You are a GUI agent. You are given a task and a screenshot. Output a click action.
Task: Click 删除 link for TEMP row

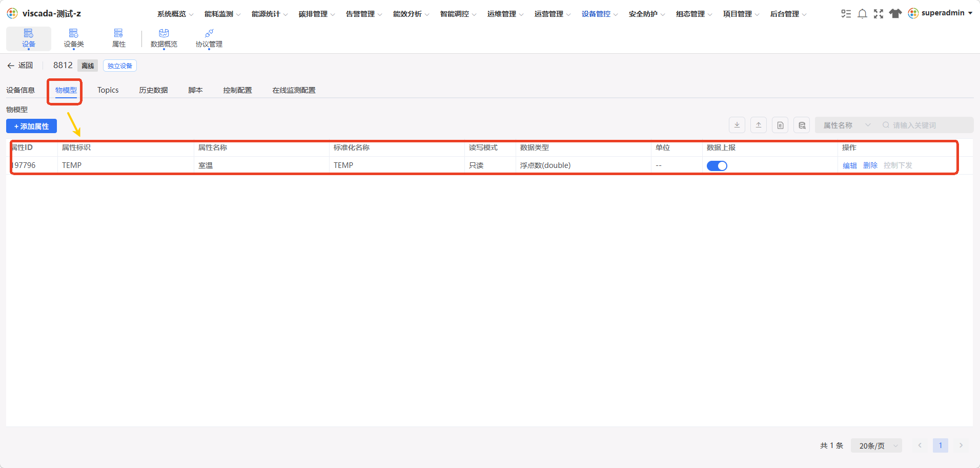click(x=870, y=165)
